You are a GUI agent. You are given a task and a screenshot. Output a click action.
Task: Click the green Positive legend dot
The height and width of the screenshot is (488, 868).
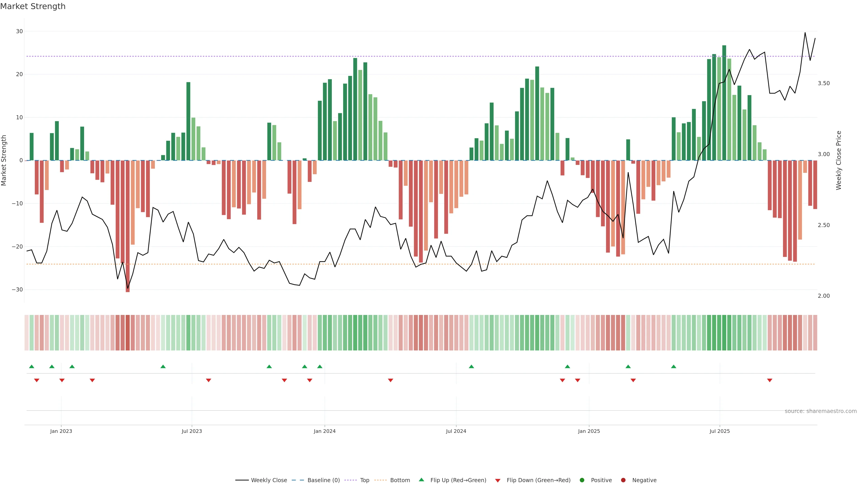(582, 480)
